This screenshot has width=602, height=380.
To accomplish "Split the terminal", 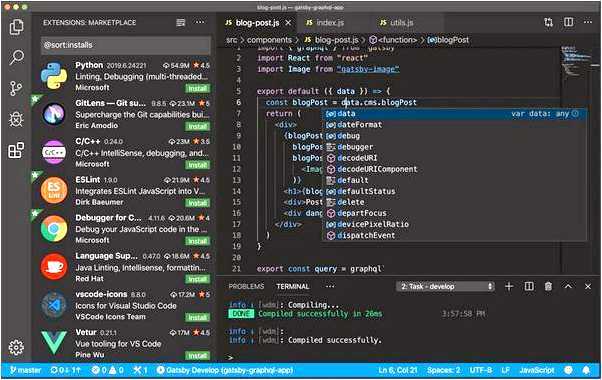I will [529, 286].
